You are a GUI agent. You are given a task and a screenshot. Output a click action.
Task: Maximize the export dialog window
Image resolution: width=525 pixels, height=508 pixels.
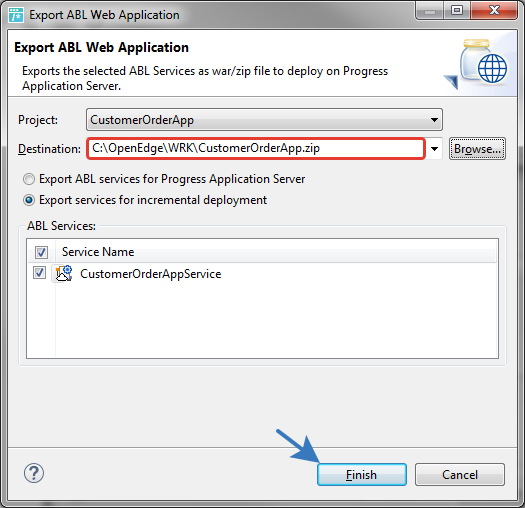[x=457, y=11]
